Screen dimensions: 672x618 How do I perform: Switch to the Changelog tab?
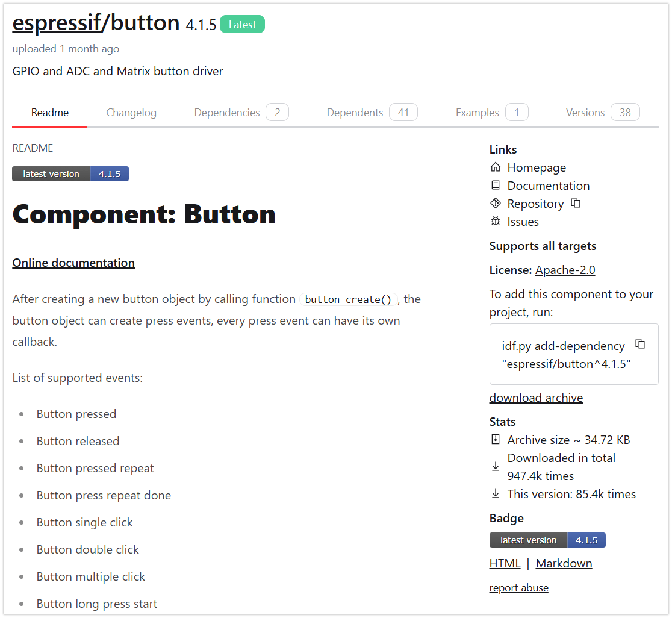[131, 112]
